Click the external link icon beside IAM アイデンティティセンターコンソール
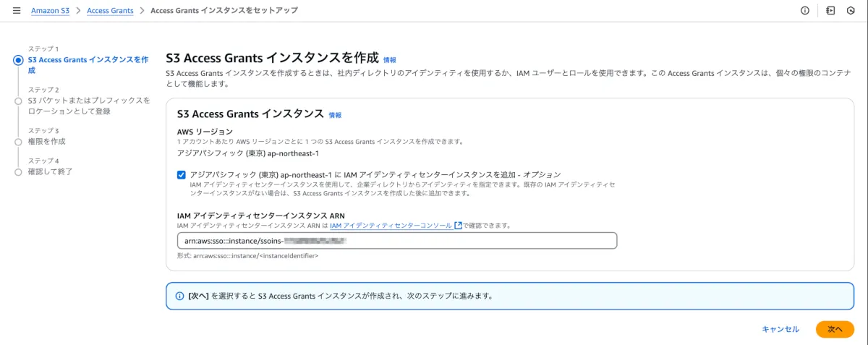This screenshot has width=868, height=345. (x=458, y=226)
